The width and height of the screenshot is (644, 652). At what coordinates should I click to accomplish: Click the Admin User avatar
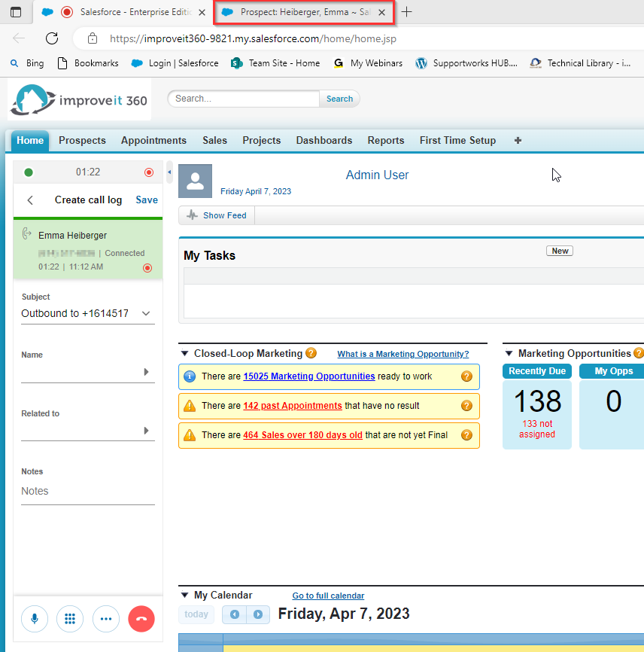tap(196, 181)
